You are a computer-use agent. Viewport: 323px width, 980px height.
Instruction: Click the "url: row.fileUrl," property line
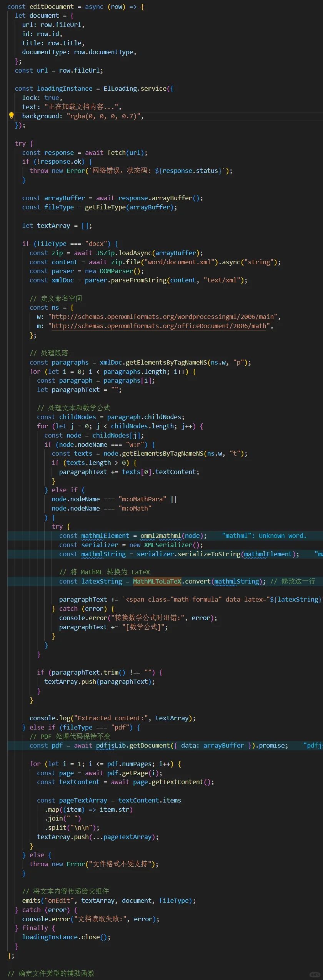point(53,25)
